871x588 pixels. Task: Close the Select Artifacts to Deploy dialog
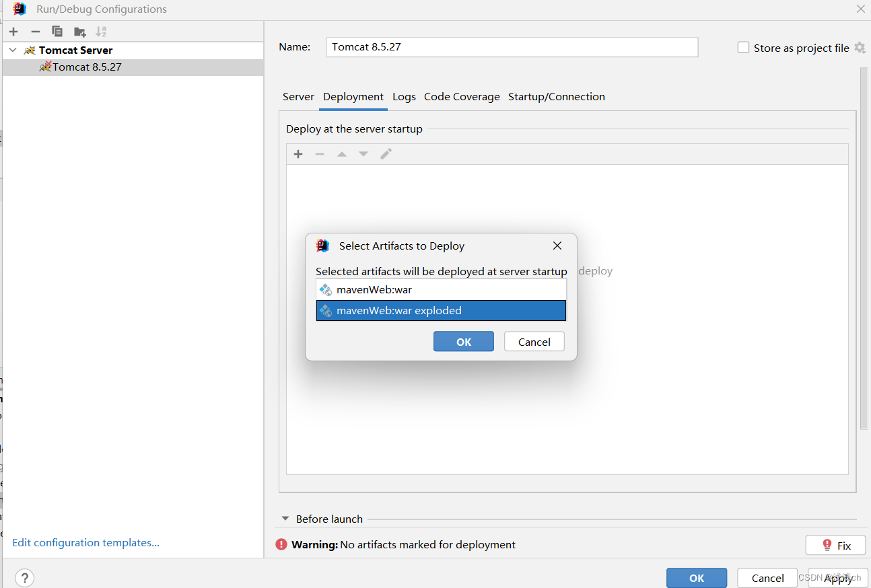pyautogui.click(x=557, y=246)
